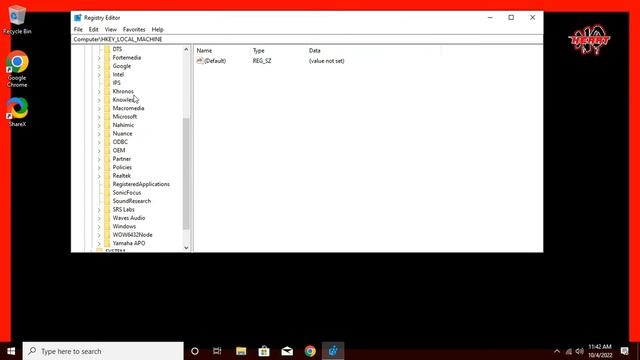Expand the Google key
The image size is (640, 360).
[x=99, y=67]
